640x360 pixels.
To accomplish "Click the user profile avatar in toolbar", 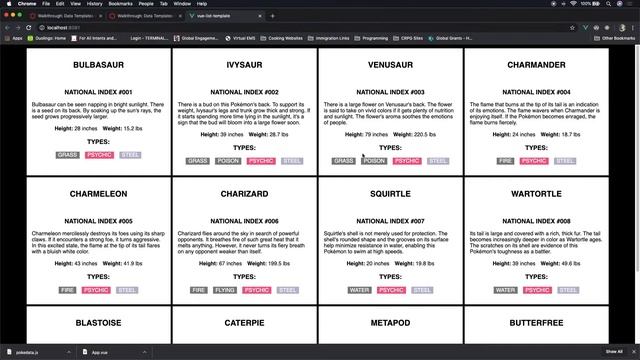I will click(x=622, y=28).
